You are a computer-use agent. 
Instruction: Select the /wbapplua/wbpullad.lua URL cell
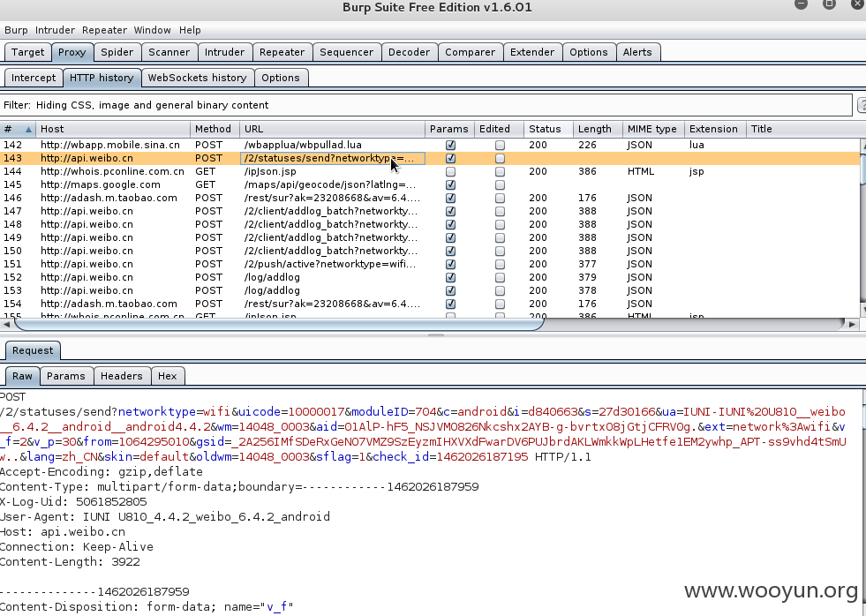pyautogui.click(x=303, y=145)
